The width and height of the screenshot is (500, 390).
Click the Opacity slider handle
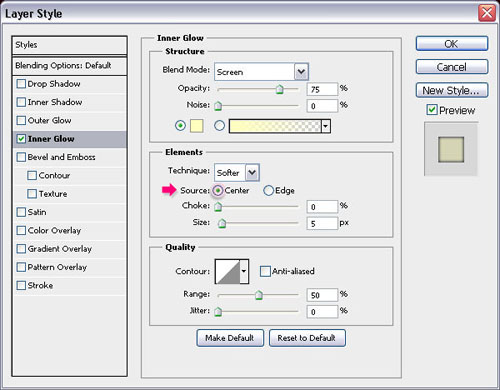pos(279,89)
